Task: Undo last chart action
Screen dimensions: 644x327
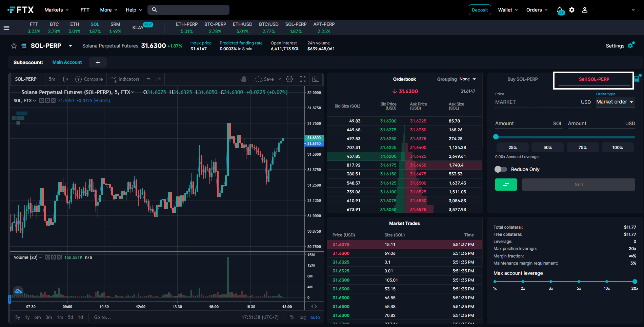Action: pyautogui.click(x=149, y=79)
